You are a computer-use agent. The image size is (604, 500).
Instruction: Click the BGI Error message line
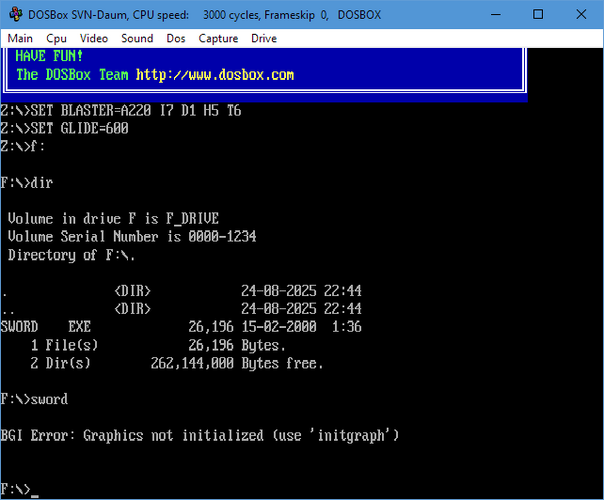200,435
